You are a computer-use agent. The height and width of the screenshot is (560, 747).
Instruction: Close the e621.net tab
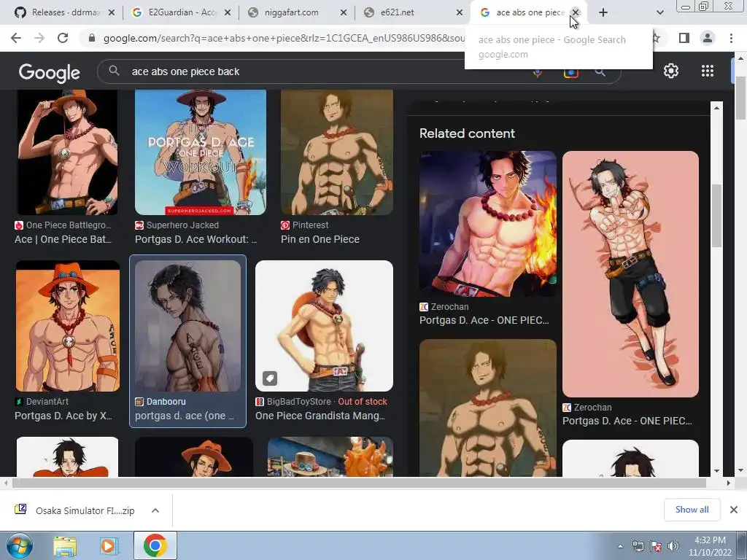(x=460, y=12)
